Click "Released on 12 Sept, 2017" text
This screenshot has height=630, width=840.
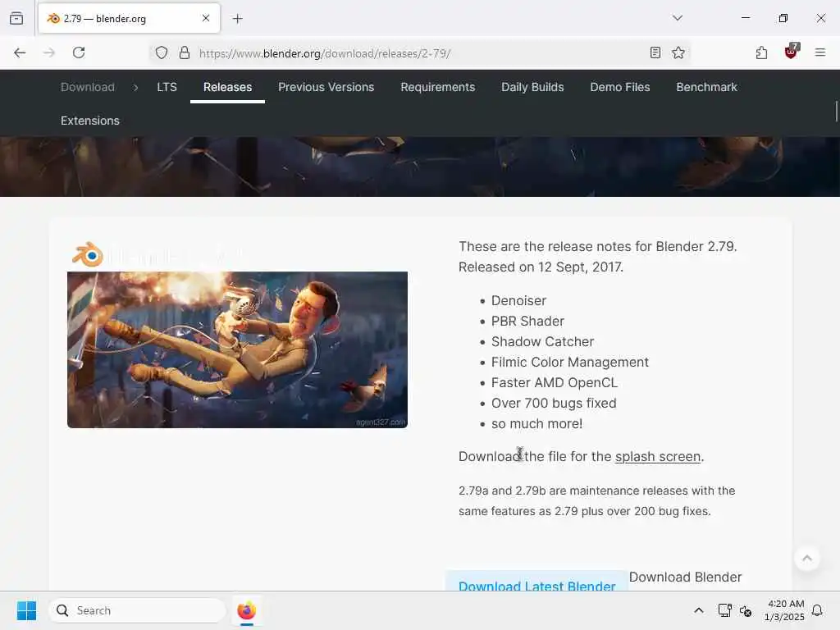[541, 267]
